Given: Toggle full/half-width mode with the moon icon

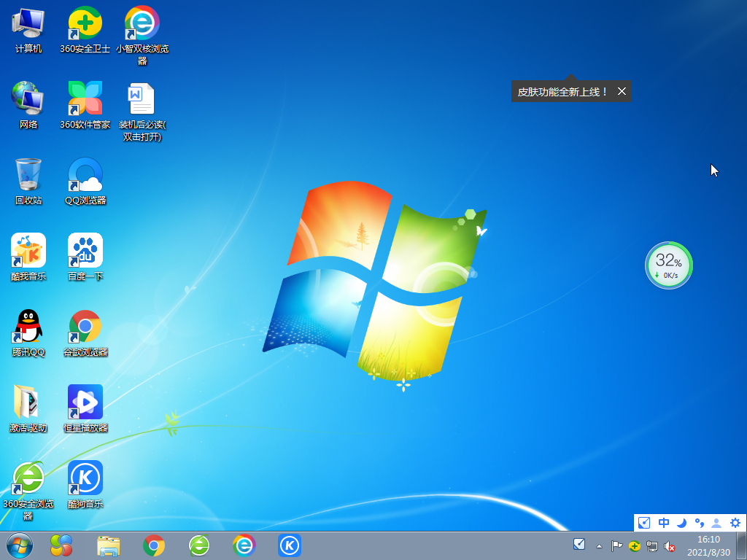Looking at the screenshot, I should coord(681,523).
